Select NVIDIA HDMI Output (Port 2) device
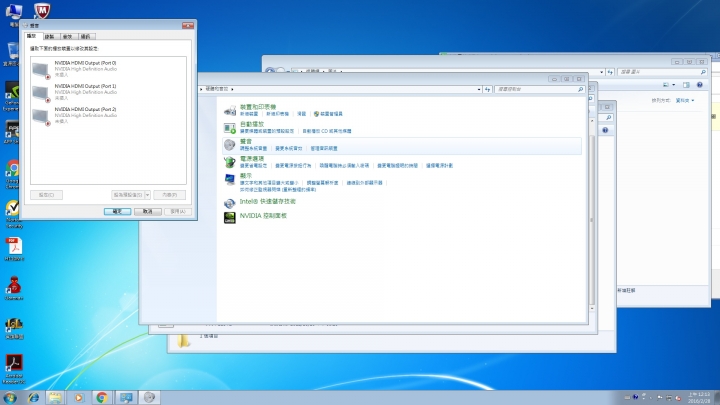720x405 pixels. [108, 116]
